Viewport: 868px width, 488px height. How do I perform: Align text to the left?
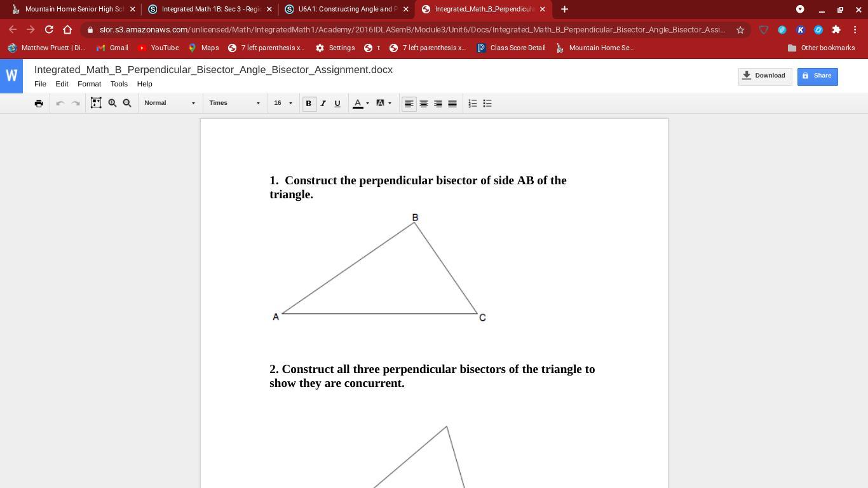[x=409, y=104]
